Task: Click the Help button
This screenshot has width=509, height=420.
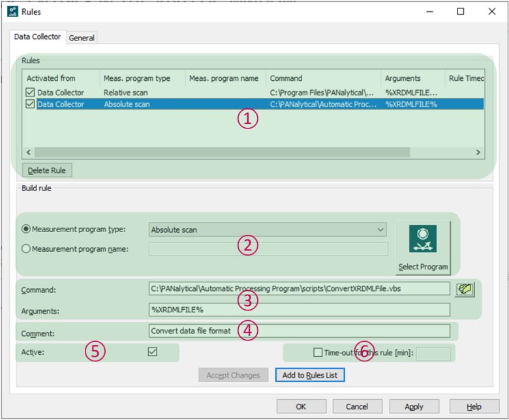Action: pyautogui.click(x=474, y=406)
